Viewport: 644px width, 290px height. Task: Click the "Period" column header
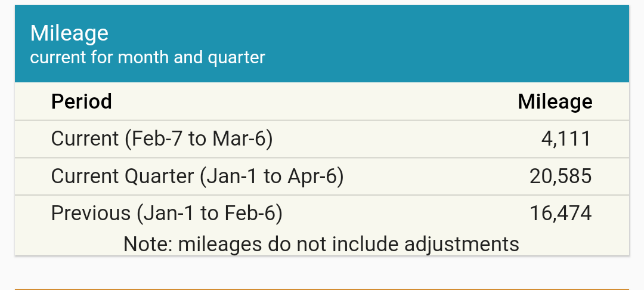pos(81,101)
